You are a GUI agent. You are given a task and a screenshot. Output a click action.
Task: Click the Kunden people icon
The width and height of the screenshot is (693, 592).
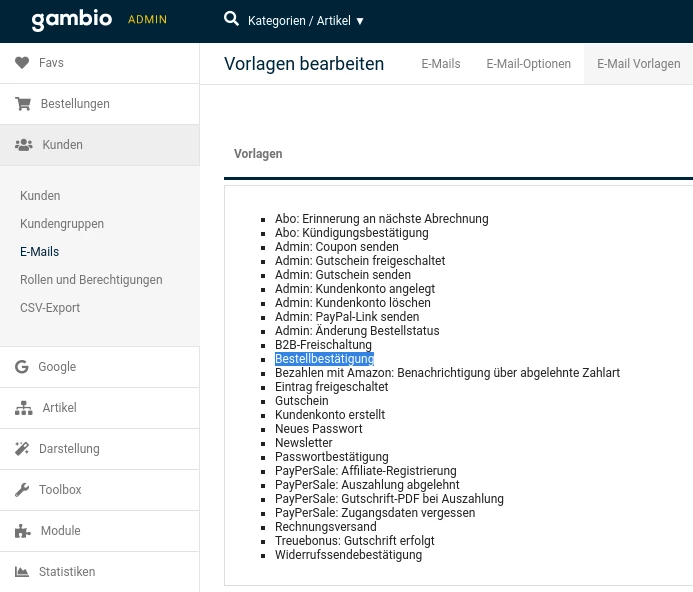[x=23, y=145]
